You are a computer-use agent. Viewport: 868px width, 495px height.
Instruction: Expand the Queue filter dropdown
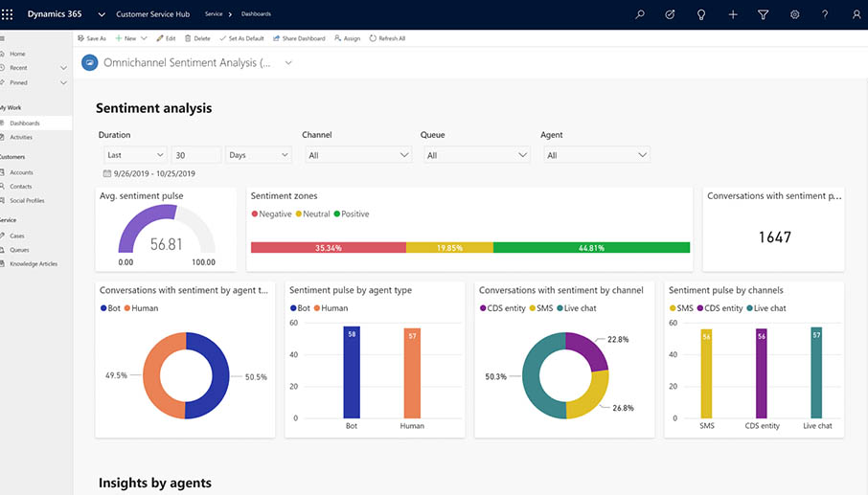(475, 155)
